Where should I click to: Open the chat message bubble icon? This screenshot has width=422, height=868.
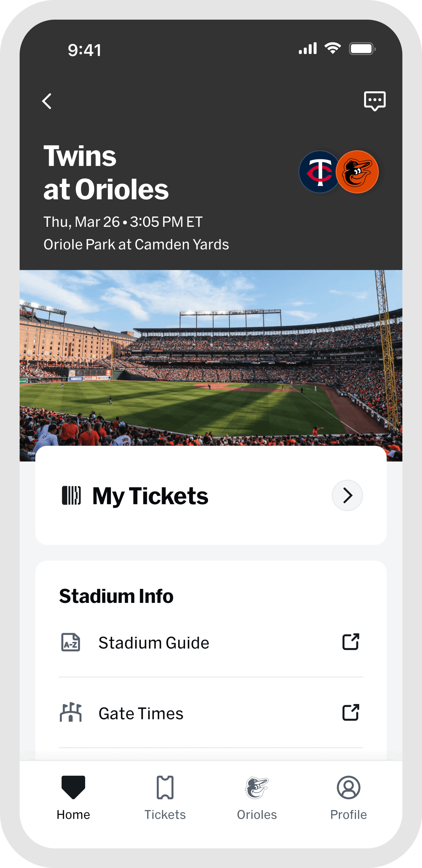pos(375,101)
